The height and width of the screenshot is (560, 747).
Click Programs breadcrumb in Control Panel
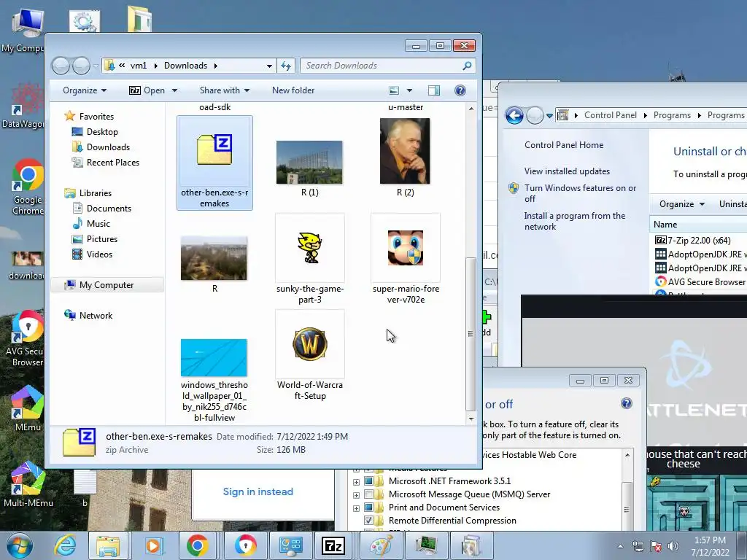click(x=672, y=115)
